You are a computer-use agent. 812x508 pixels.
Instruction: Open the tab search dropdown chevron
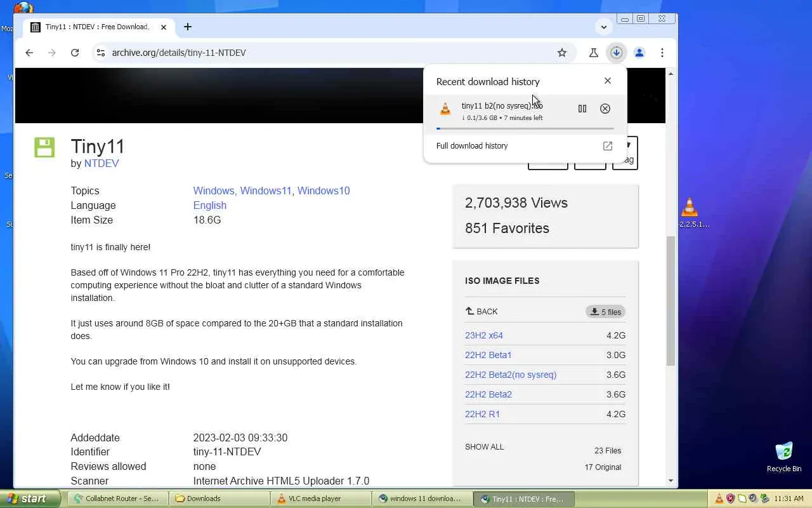(x=604, y=27)
